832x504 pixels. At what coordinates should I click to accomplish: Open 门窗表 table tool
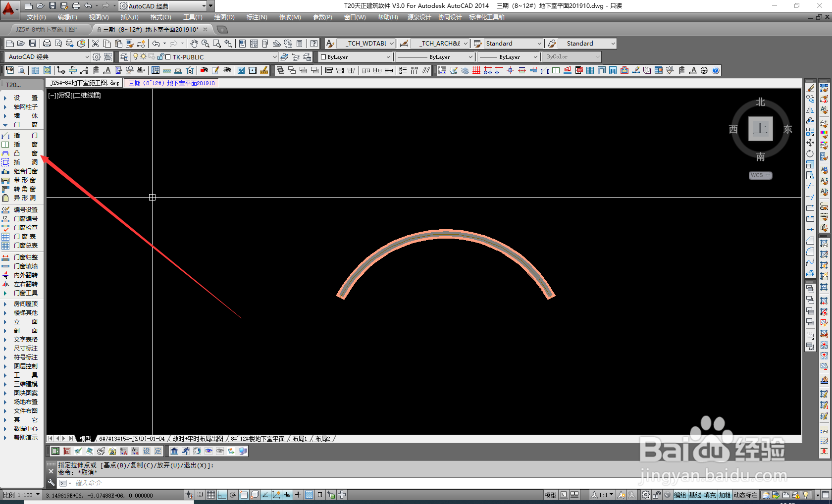20,237
